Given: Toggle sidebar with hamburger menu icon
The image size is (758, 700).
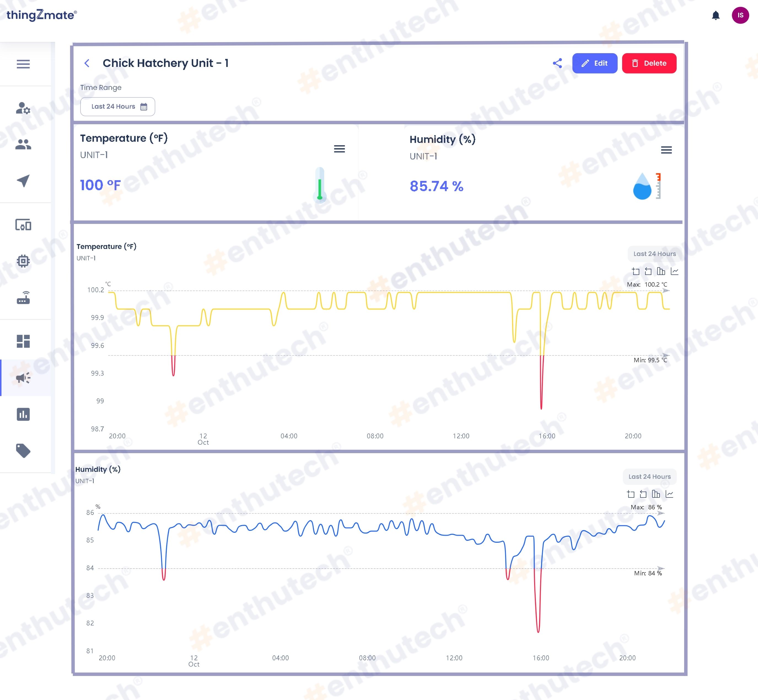Looking at the screenshot, I should (23, 64).
